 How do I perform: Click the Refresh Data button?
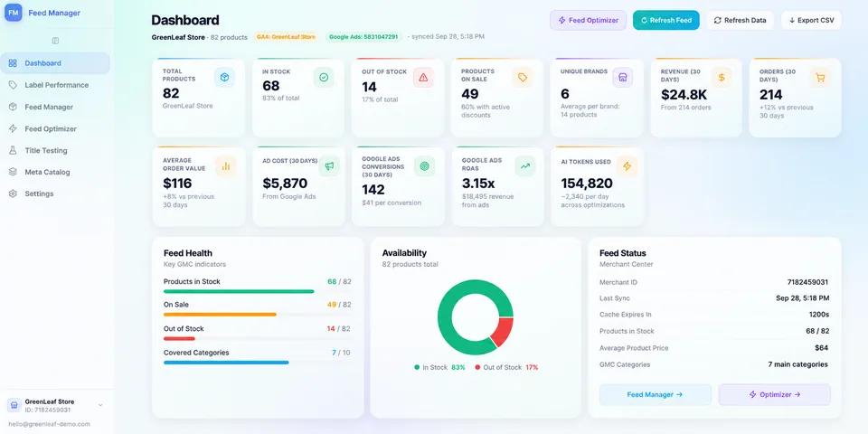click(741, 21)
